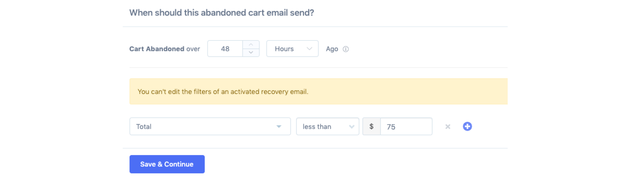
Task: Remove the Total filter row
Action: tap(448, 127)
